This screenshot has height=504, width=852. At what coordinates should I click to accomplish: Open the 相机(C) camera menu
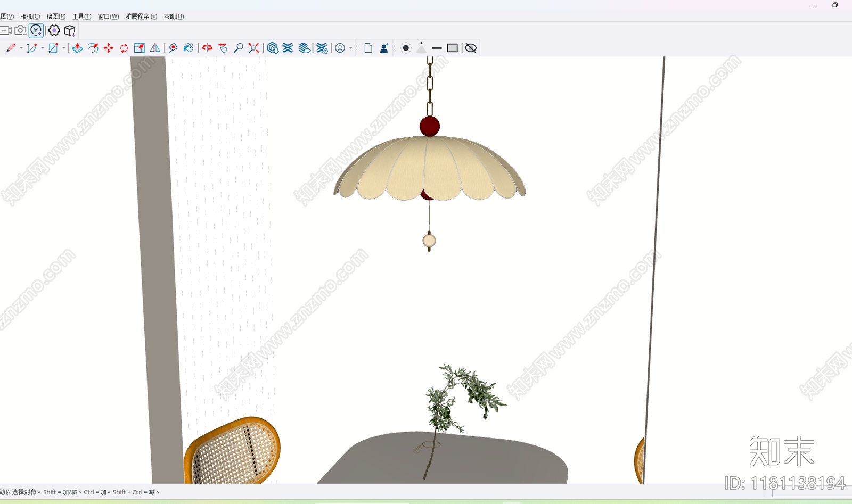(30, 16)
